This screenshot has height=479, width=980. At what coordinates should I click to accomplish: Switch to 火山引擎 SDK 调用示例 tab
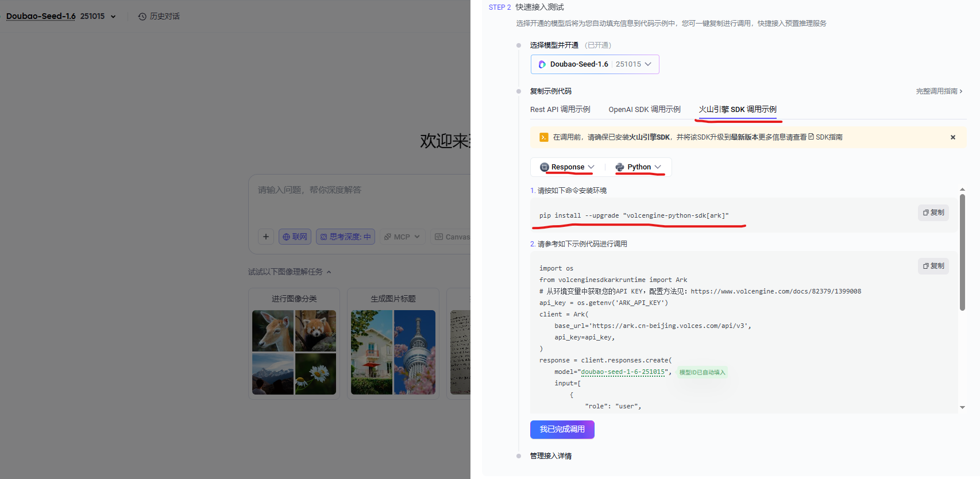(738, 109)
